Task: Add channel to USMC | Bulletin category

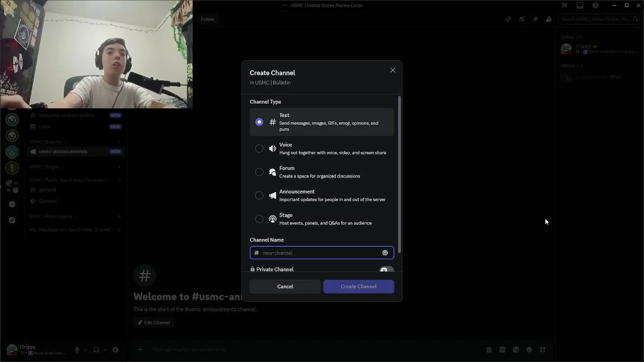Action: click(x=119, y=142)
